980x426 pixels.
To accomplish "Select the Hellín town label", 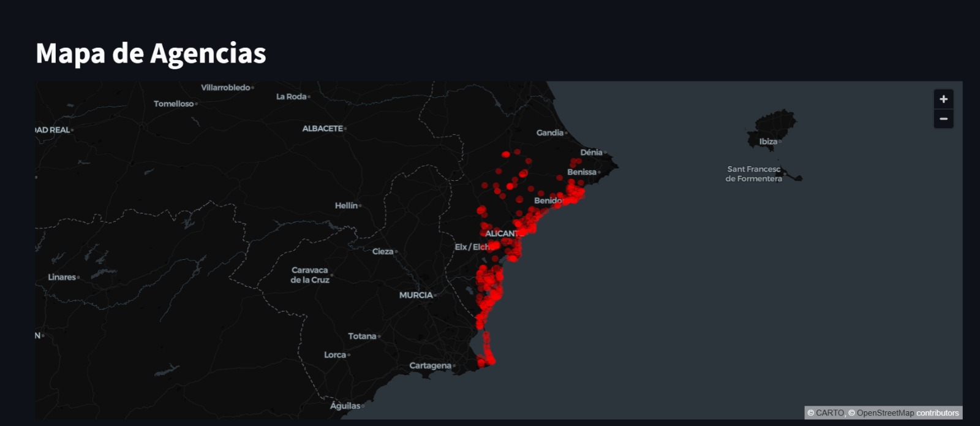I will (346, 206).
